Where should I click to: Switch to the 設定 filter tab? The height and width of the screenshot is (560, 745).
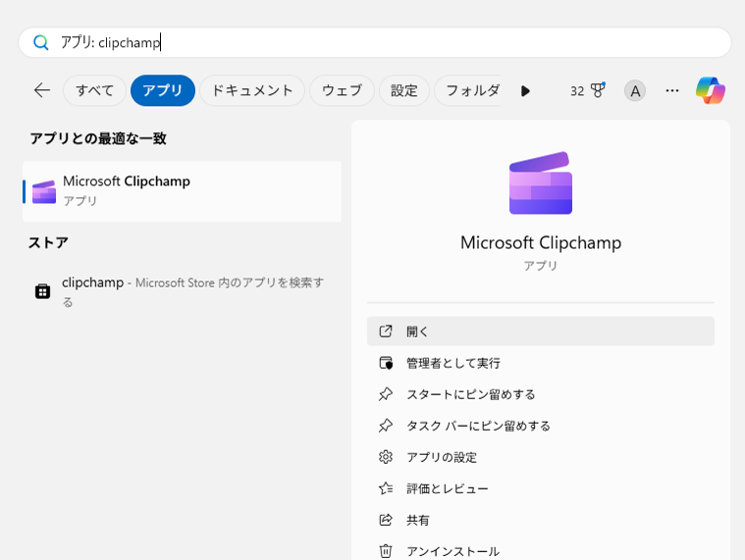coord(403,90)
